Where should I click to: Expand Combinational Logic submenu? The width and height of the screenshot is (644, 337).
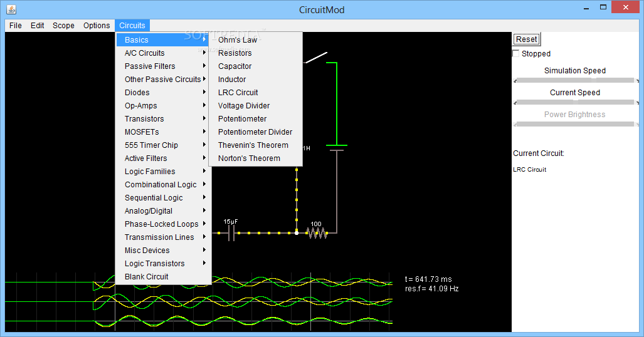(163, 184)
